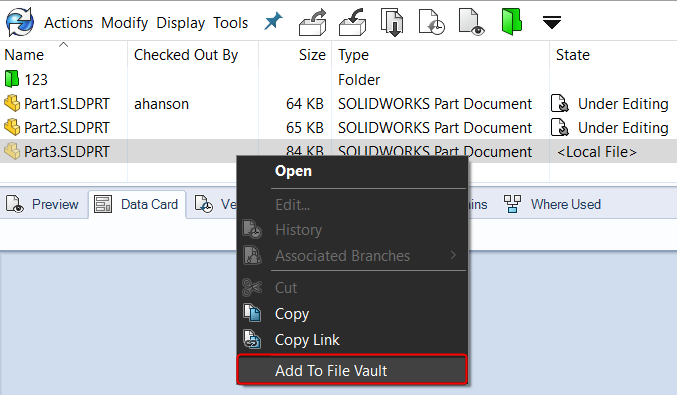Click the Copy menu item icon
Viewport: 677px width, 395px height.
252,313
